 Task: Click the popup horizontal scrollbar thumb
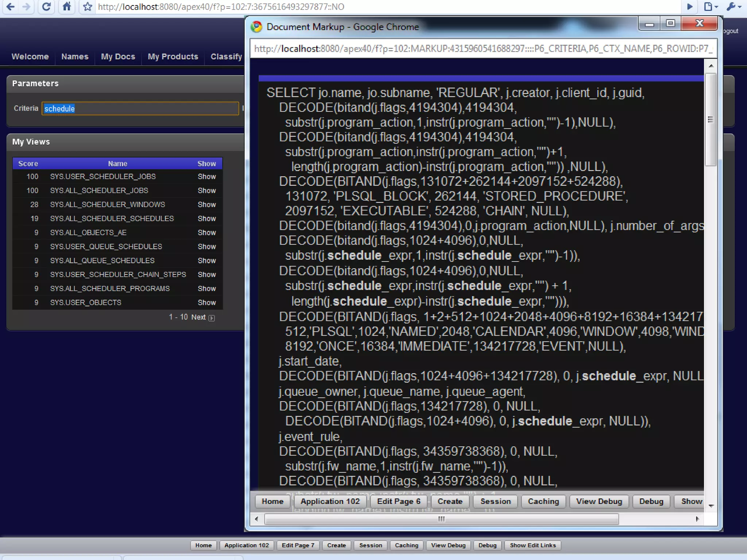click(441, 519)
